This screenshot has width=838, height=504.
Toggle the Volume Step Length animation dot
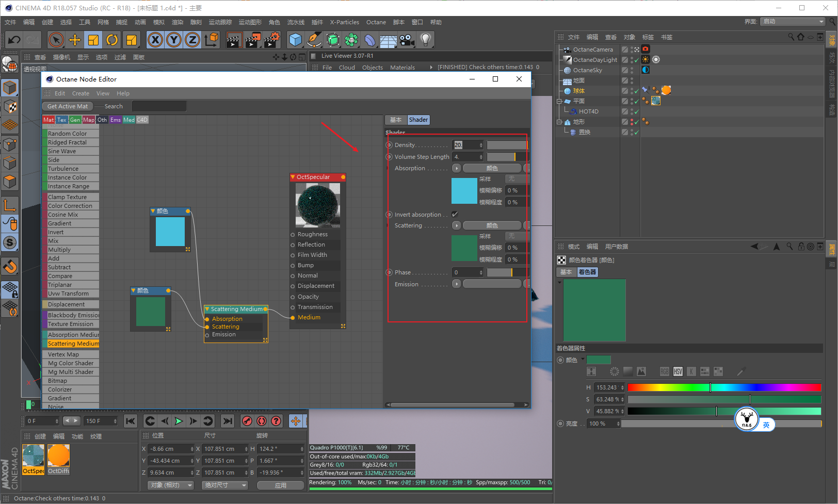(389, 157)
